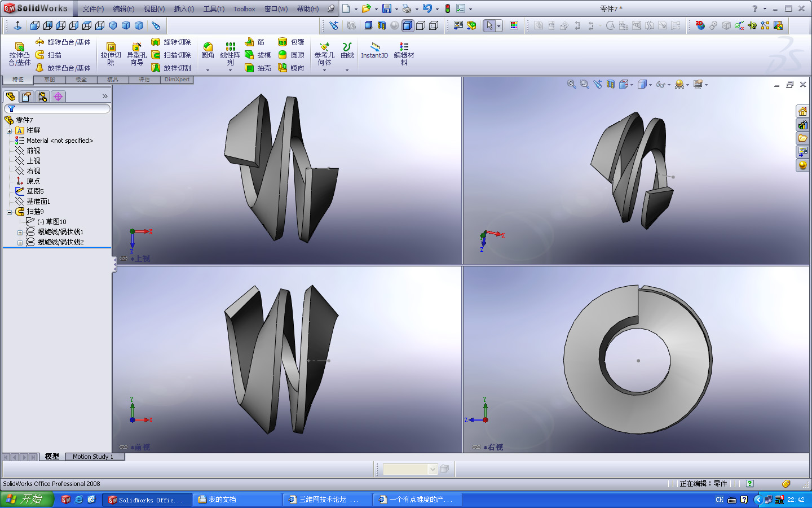This screenshot has width=812, height=508.
Task: Select the 筋 rib tool
Action: (255, 42)
